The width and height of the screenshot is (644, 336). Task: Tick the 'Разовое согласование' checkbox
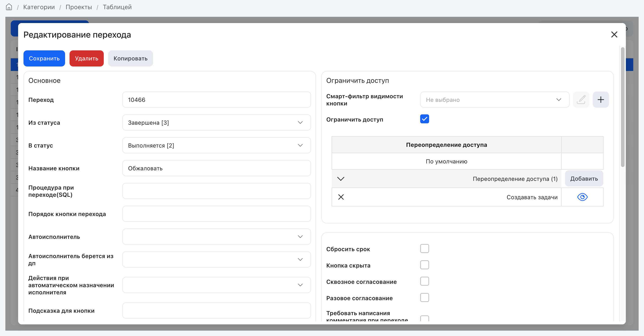point(424,297)
